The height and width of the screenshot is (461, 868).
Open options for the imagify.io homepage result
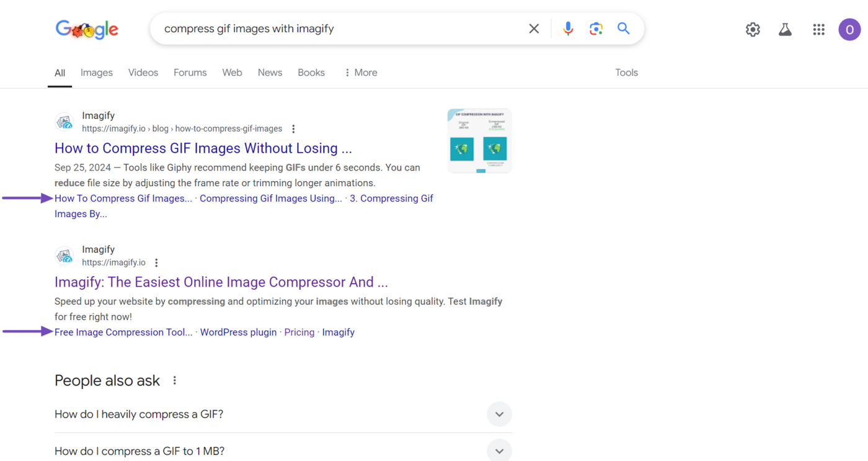156,263
